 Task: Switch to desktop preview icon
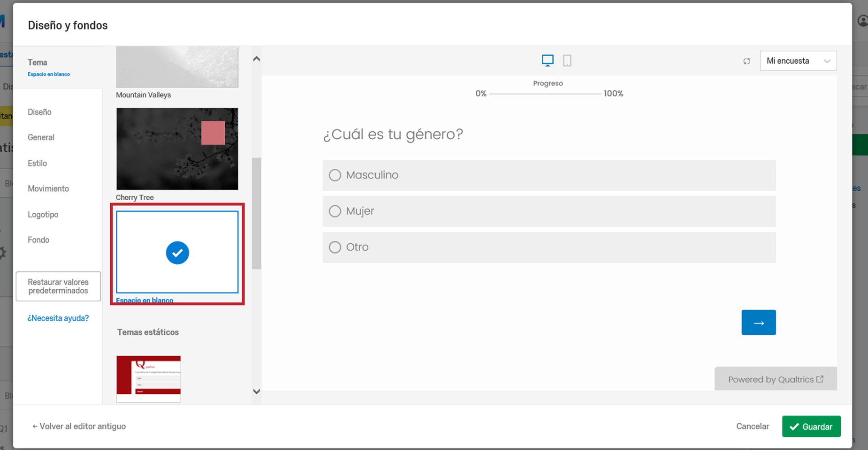pyautogui.click(x=548, y=60)
